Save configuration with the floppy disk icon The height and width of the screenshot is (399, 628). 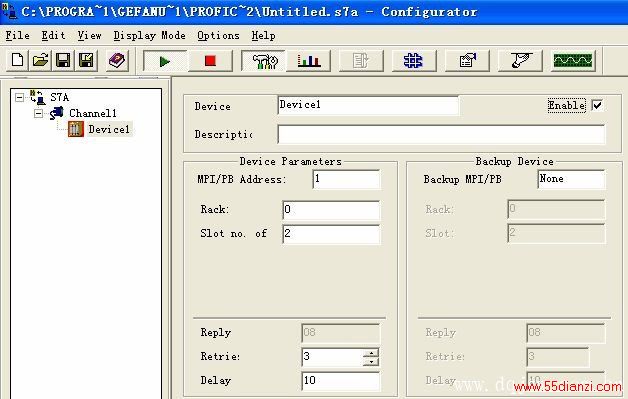point(63,60)
